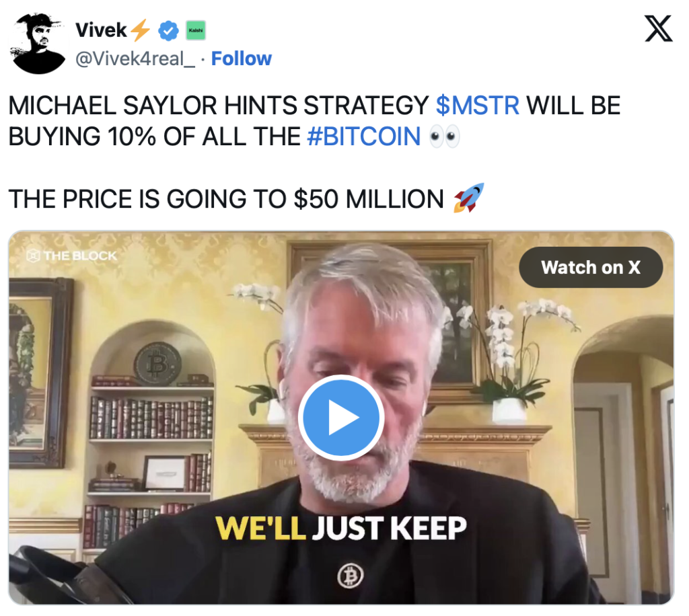The height and width of the screenshot is (616, 689).
Task: Click The Block watermark logo on video
Action: pyautogui.click(x=71, y=256)
